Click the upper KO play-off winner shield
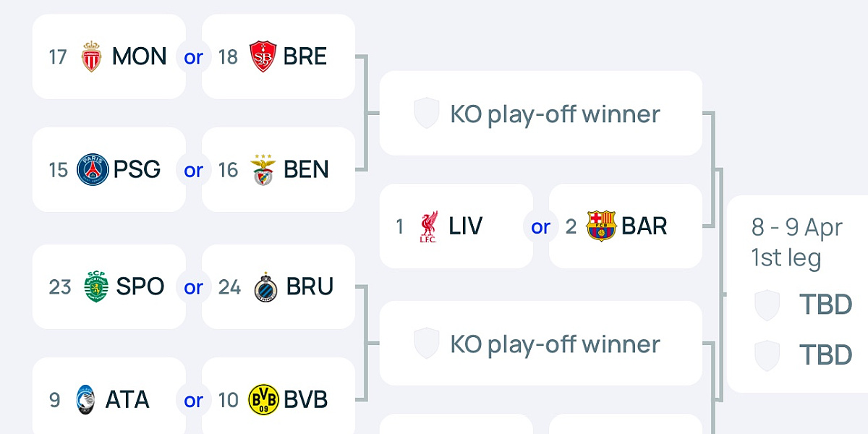Image resolution: width=868 pixels, height=434 pixels. tap(426, 114)
